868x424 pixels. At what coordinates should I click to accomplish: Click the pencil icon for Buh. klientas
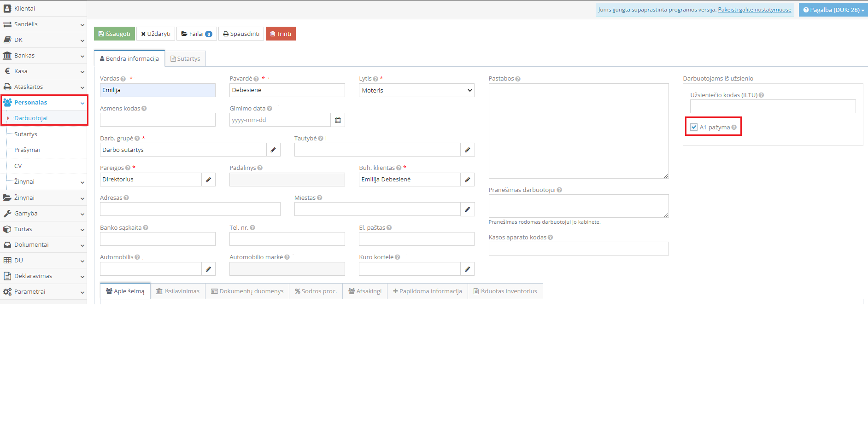coord(468,180)
